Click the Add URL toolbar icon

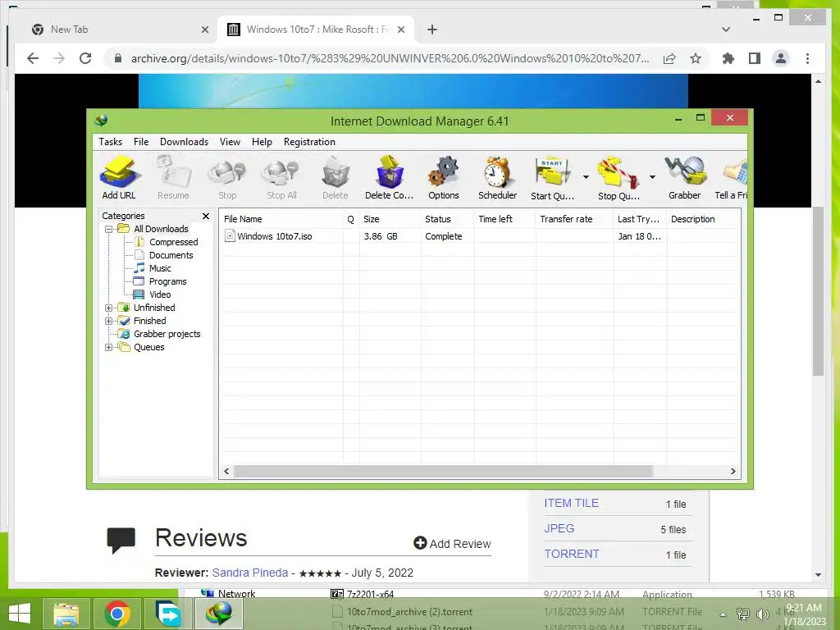(x=119, y=177)
